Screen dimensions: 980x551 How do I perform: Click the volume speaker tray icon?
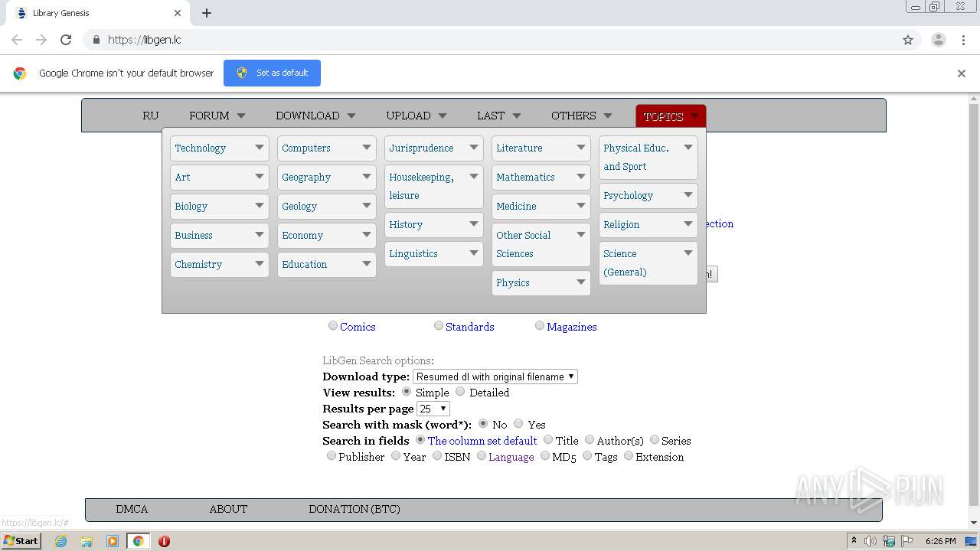(x=871, y=541)
